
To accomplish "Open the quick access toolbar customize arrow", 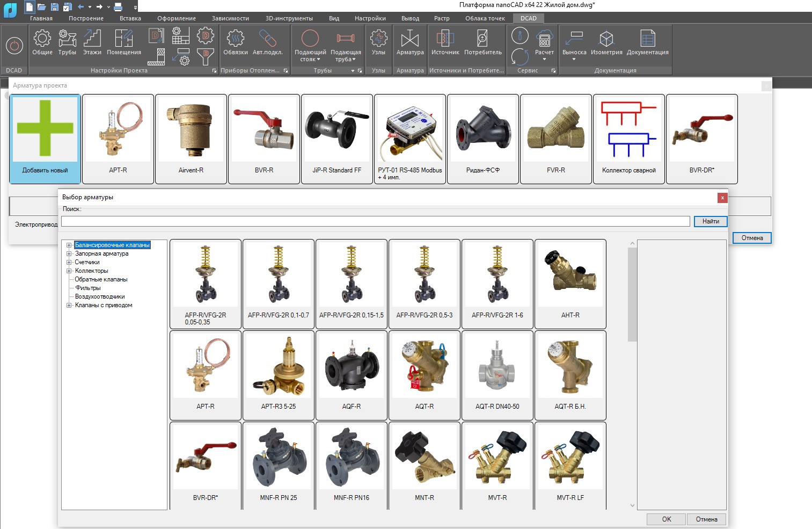I will pos(135,8).
